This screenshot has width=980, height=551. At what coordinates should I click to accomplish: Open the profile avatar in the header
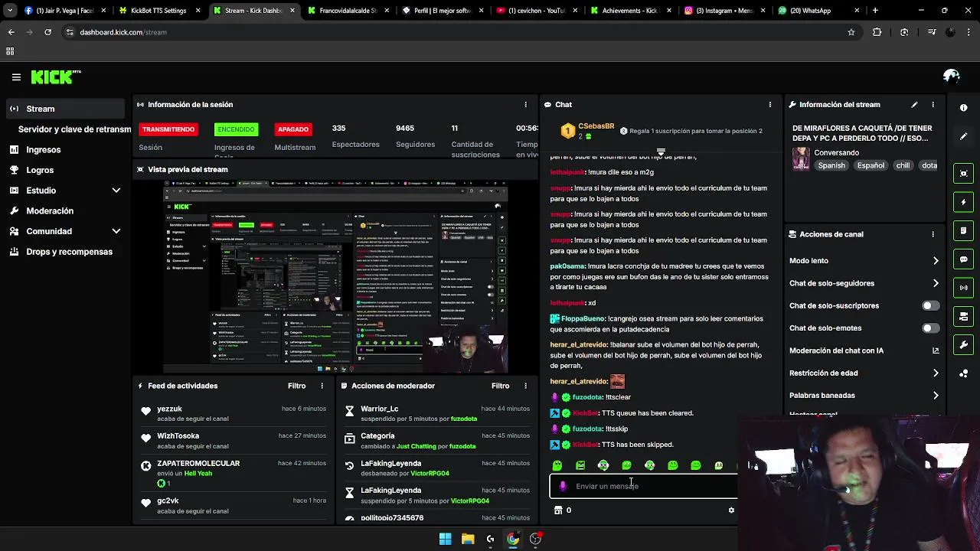952,77
